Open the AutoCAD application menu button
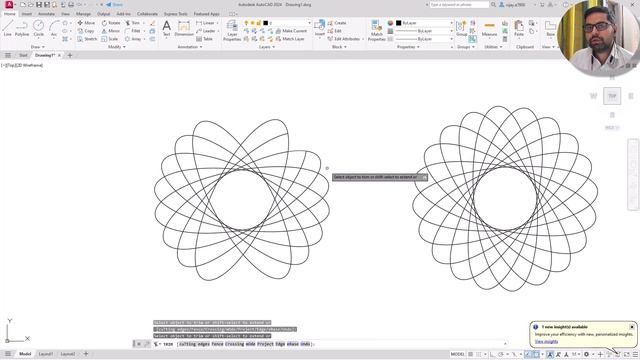Image resolution: width=640 pixels, height=360 pixels. (x=9, y=4)
